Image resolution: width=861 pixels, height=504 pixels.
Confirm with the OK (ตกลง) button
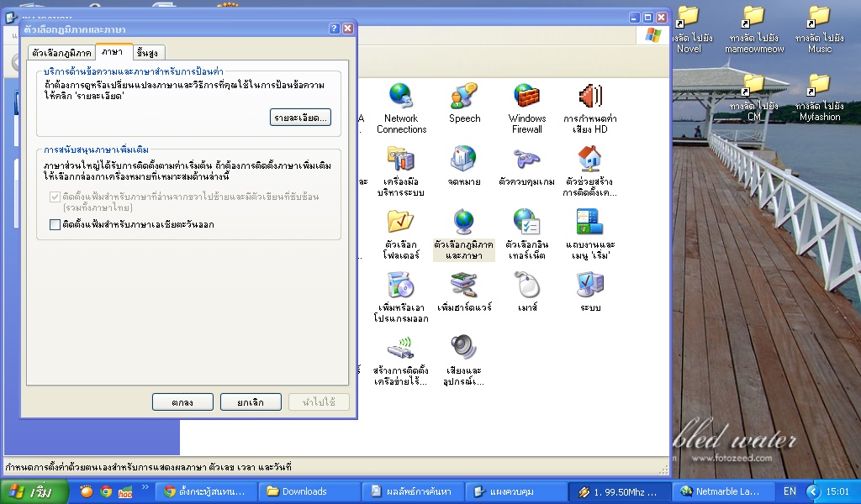[x=182, y=402]
